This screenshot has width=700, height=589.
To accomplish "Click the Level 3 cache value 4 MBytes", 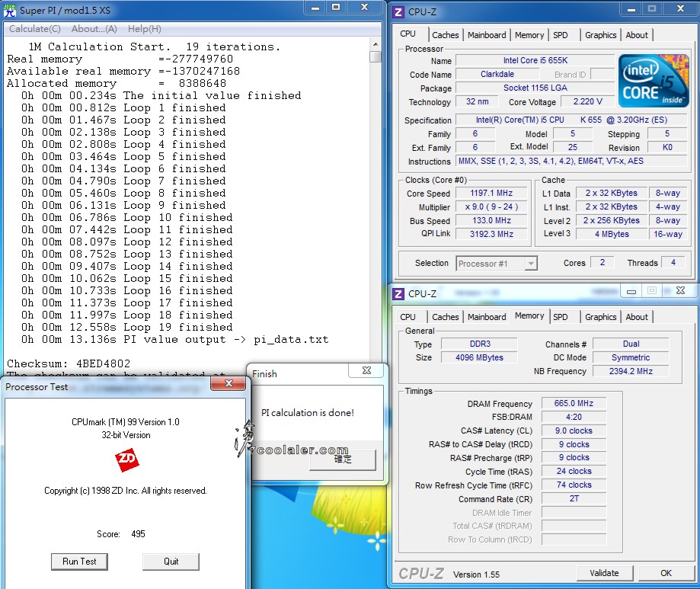I will (x=611, y=234).
